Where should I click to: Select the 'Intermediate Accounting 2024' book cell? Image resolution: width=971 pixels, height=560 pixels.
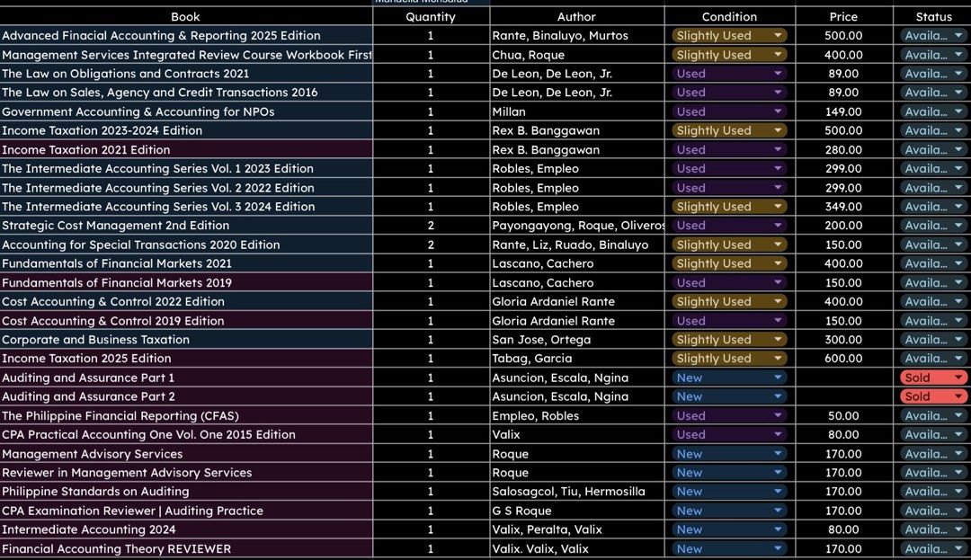pos(186,529)
